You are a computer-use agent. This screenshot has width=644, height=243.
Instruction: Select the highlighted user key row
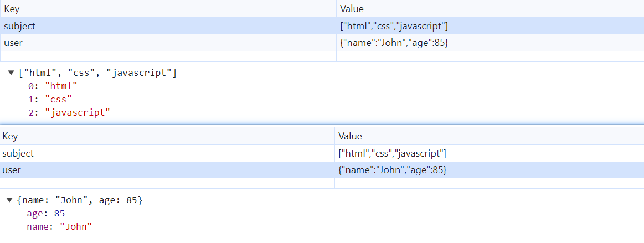coord(12,170)
